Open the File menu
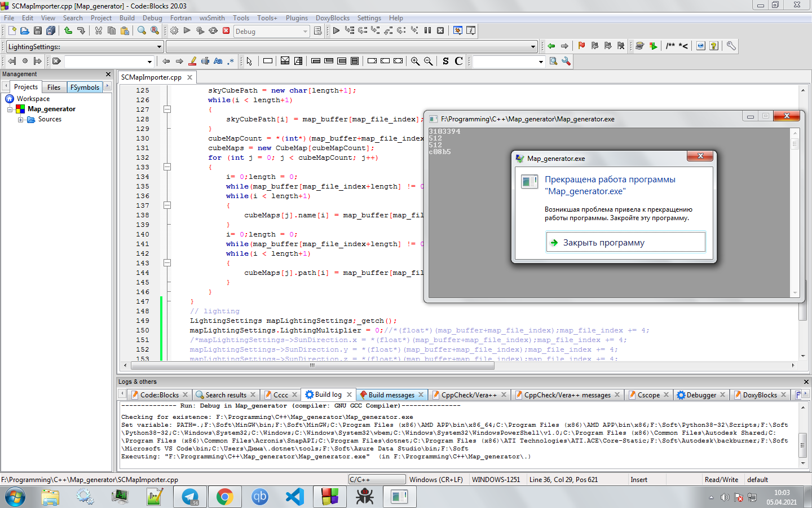The image size is (812, 508). coord(9,18)
